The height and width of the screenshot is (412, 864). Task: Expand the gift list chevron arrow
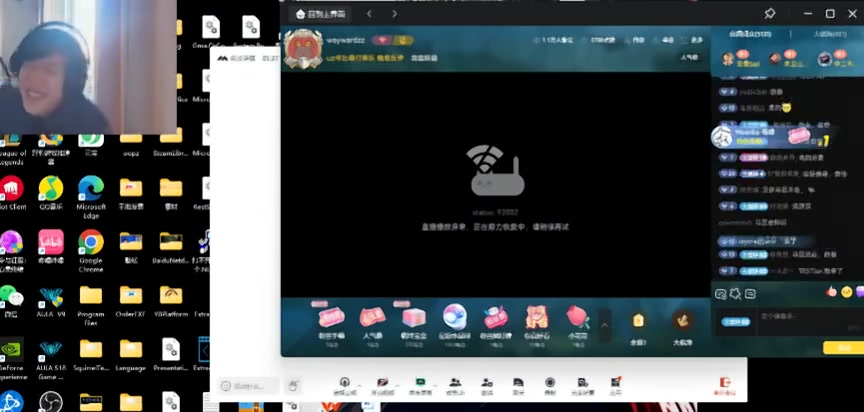pyautogui.click(x=604, y=322)
